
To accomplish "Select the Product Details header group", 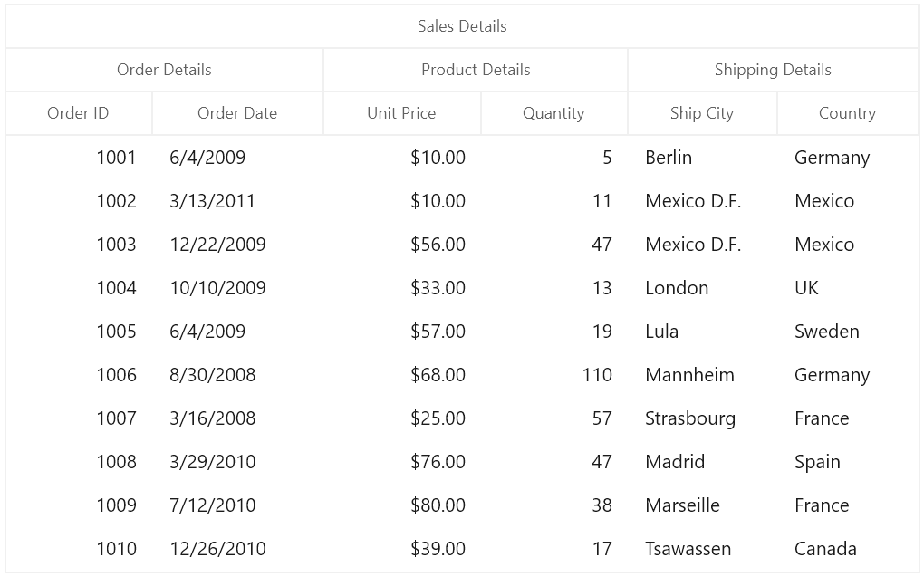I will coord(476,70).
